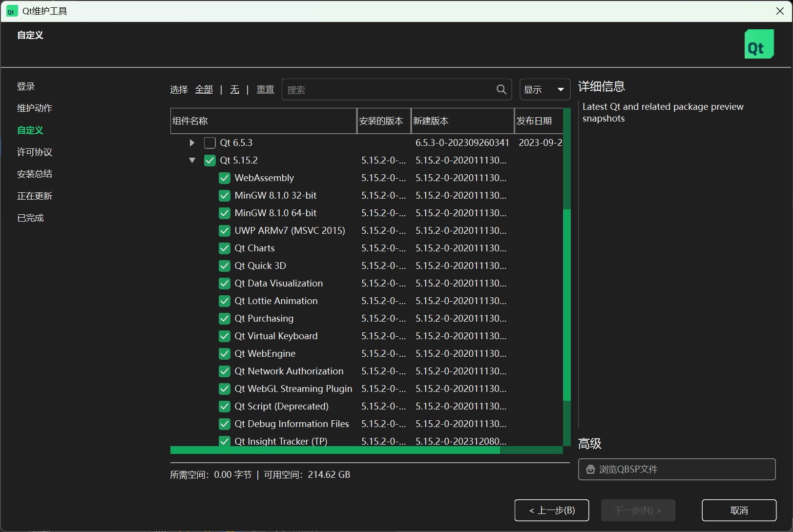Select 许可协议 in the sidebar
Screen dimensions: 793x532
34,152
